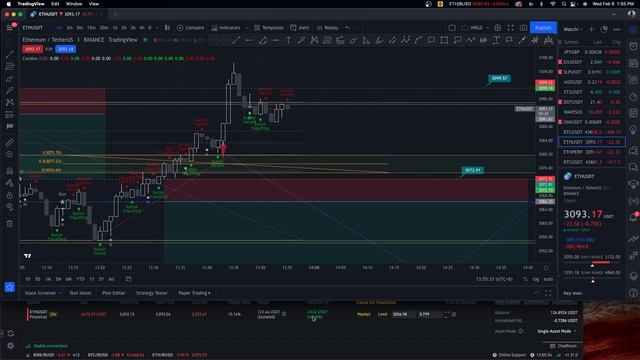Screen dimensions: 640x360
Task: Select the Patterns tool in left sidebar
Action: (x=10, y=102)
